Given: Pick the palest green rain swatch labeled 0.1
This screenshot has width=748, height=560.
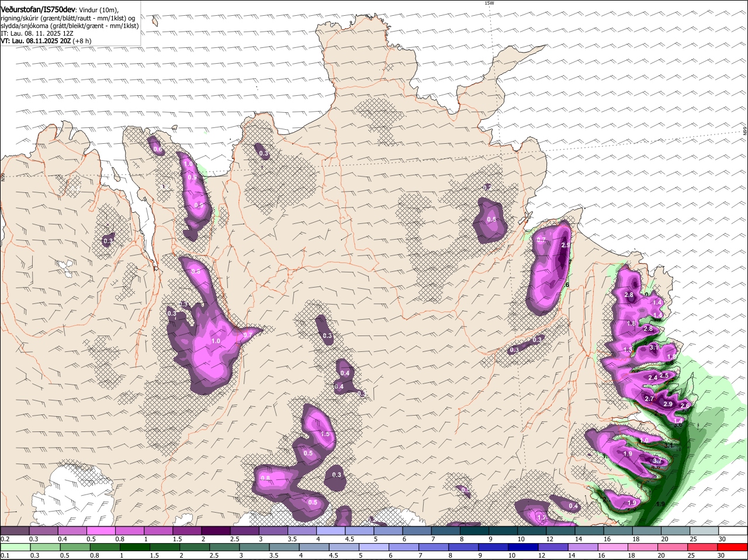Looking at the screenshot, I should [15, 547].
